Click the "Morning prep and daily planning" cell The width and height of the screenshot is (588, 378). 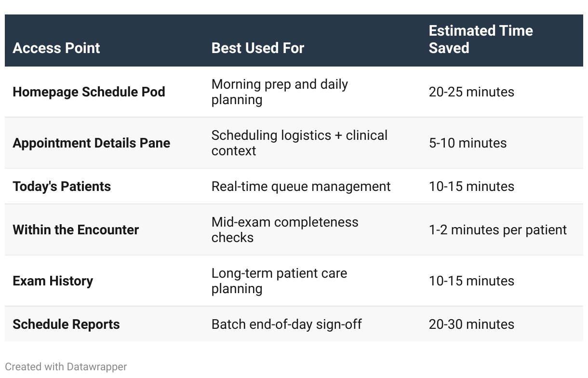[280, 92]
